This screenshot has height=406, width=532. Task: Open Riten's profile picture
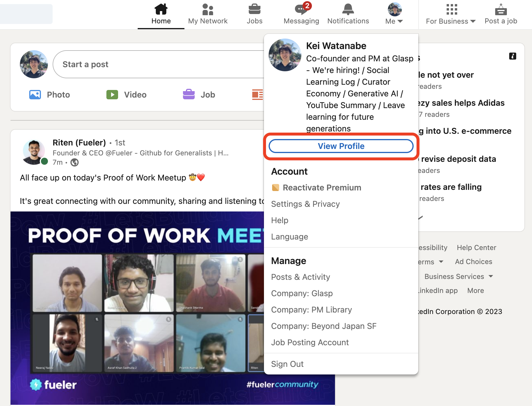(x=34, y=152)
